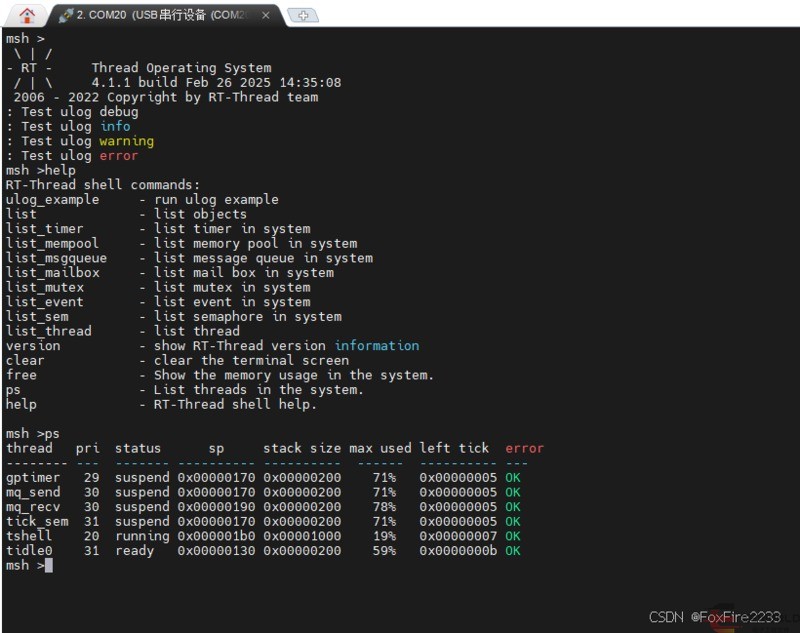
Task: Select the 'tick_sem' thread name
Action: pyautogui.click(x=37, y=522)
